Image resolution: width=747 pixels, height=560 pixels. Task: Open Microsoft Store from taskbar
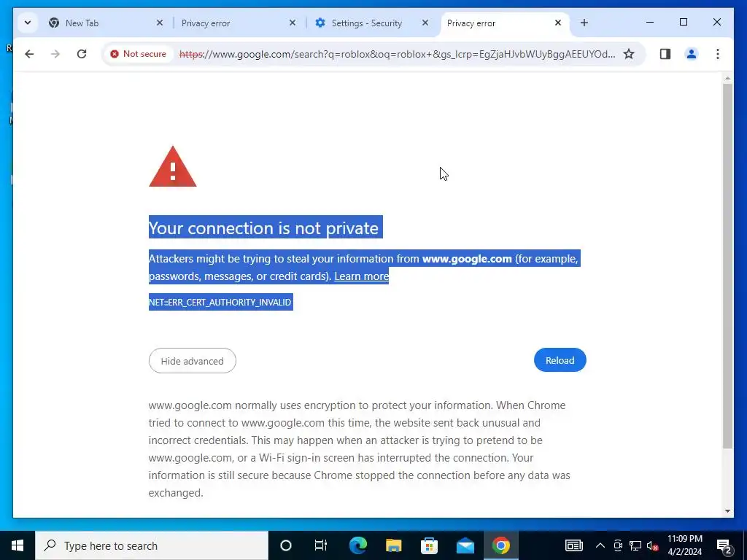click(x=429, y=545)
